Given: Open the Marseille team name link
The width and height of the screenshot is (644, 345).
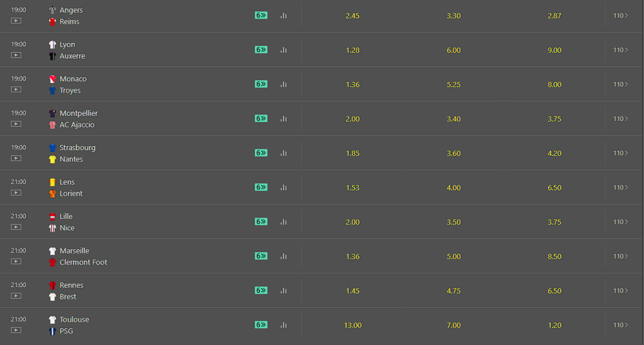Looking at the screenshot, I should point(74,251).
